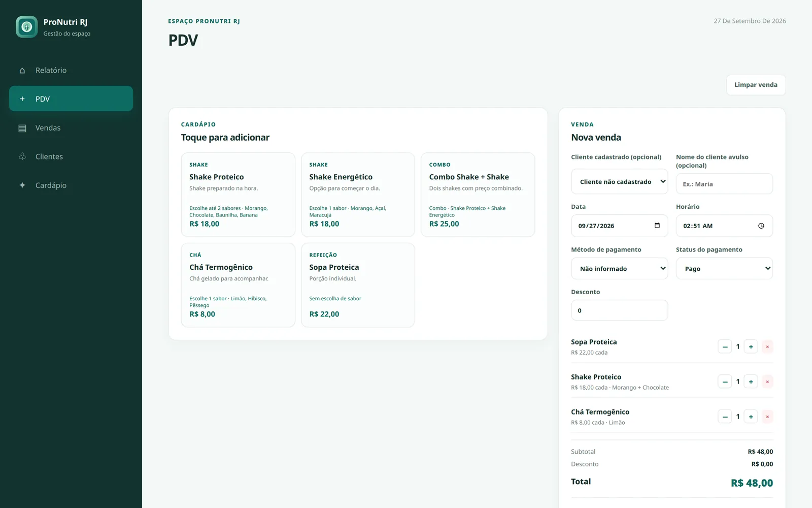Image resolution: width=812 pixels, height=508 pixels.
Task: Click the Limpar venda button
Action: pyautogui.click(x=756, y=85)
